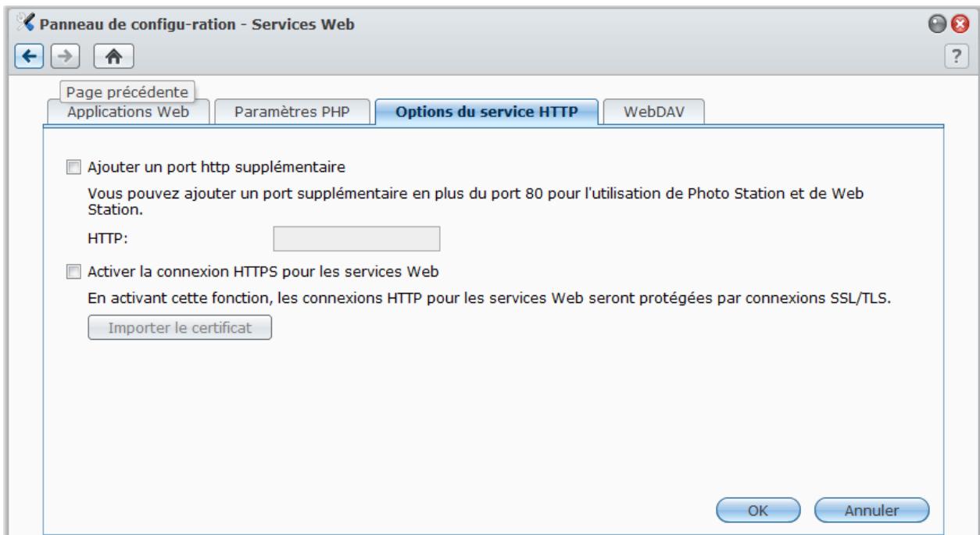Select the Options du service HTTP tab
Viewport: 980px width, 535px height.
pos(486,111)
